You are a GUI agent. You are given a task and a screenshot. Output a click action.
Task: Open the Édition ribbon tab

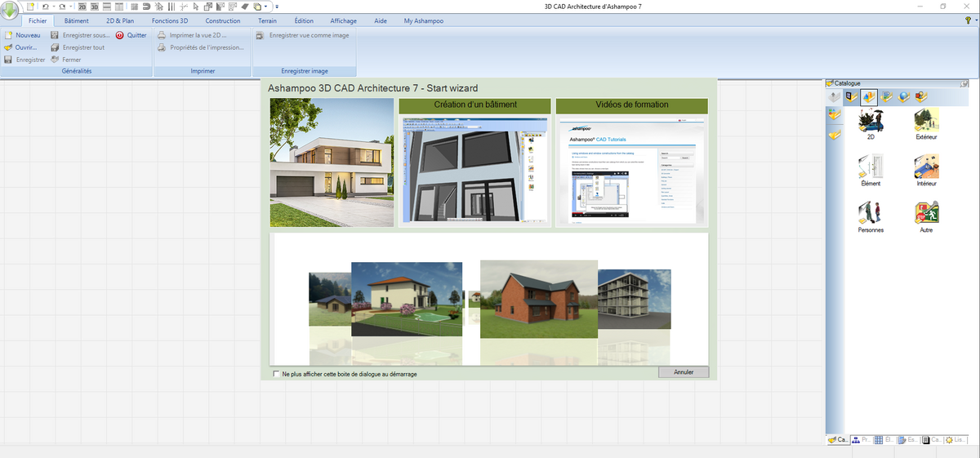tap(304, 20)
